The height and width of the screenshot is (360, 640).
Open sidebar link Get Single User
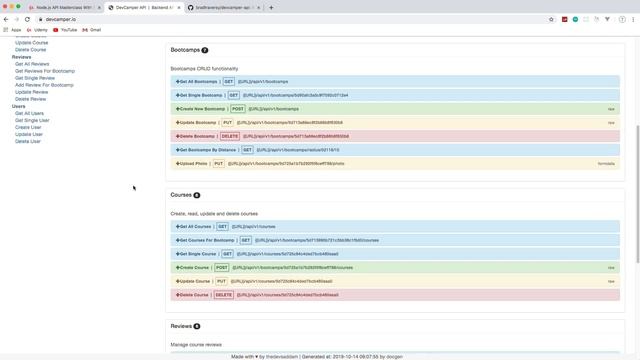tap(32, 120)
